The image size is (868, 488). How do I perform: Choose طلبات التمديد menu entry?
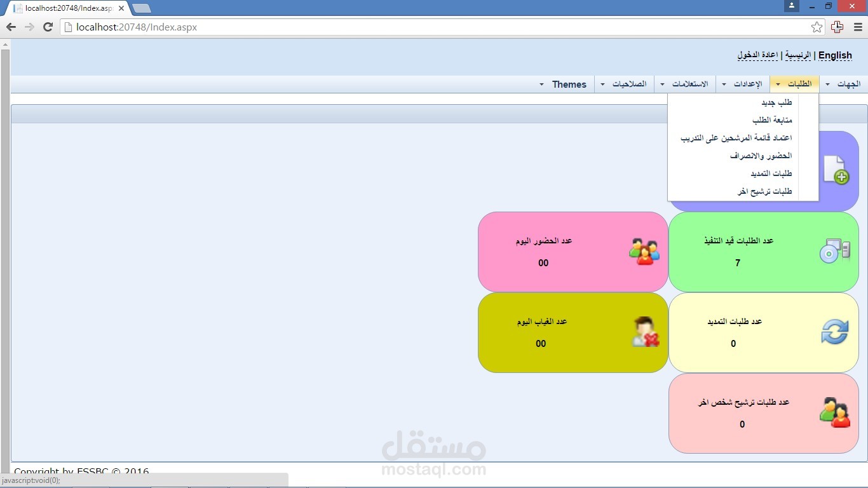point(771,173)
